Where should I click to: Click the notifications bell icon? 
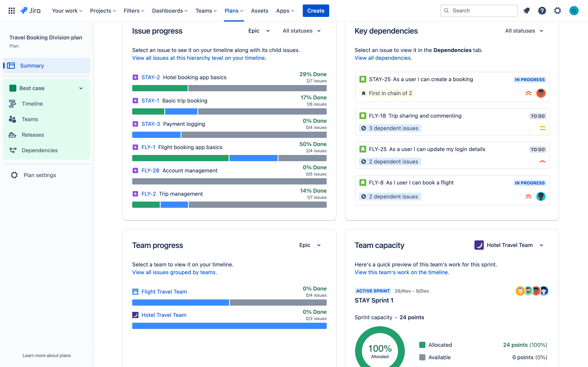tap(527, 10)
